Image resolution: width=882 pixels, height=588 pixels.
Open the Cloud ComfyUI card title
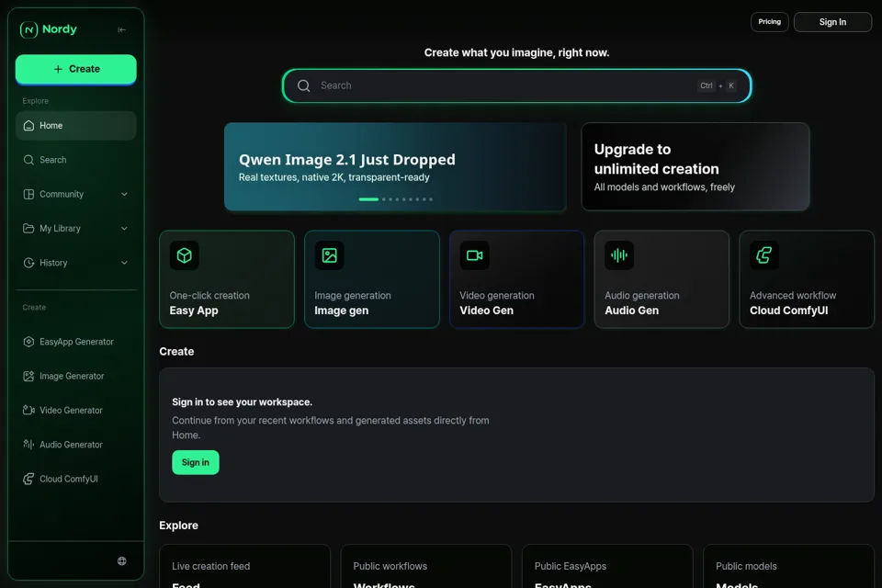tap(788, 311)
